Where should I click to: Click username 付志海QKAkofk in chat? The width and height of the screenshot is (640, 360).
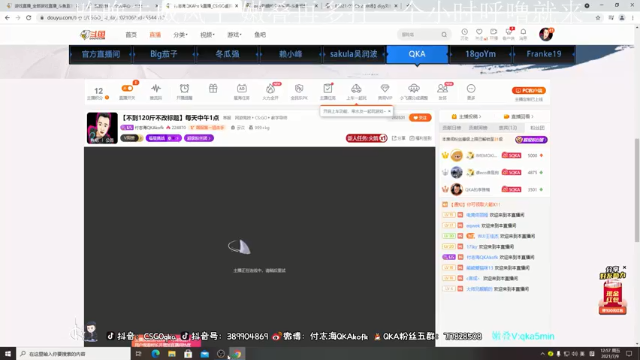(482, 258)
